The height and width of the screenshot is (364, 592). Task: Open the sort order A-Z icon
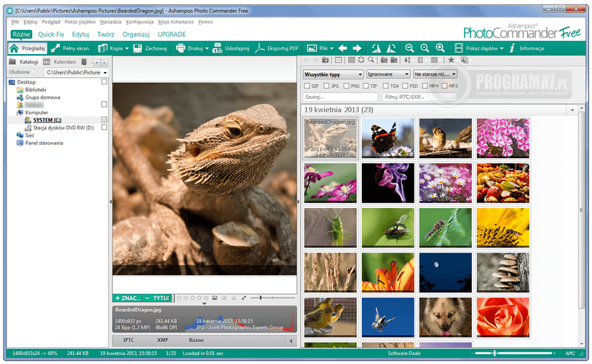point(407,60)
